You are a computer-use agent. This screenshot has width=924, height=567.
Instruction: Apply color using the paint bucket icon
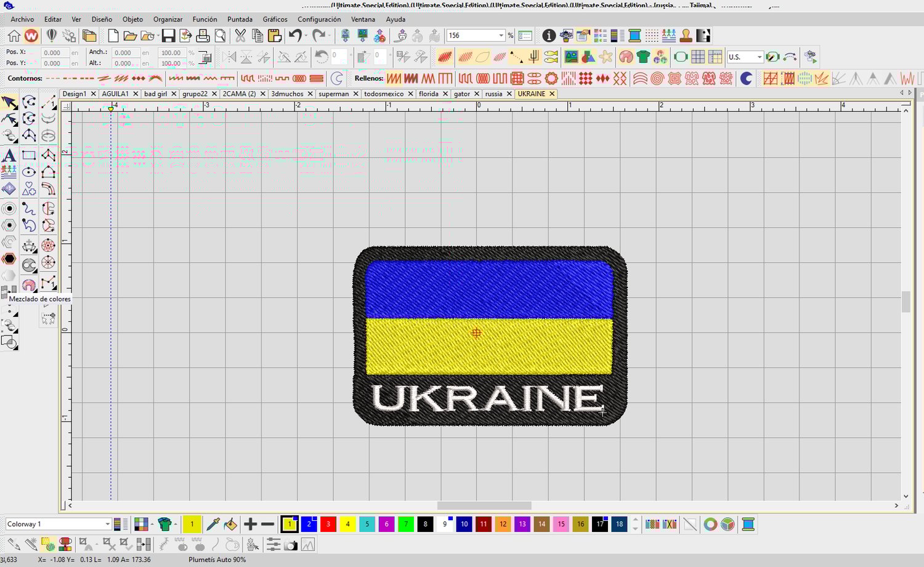230,525
